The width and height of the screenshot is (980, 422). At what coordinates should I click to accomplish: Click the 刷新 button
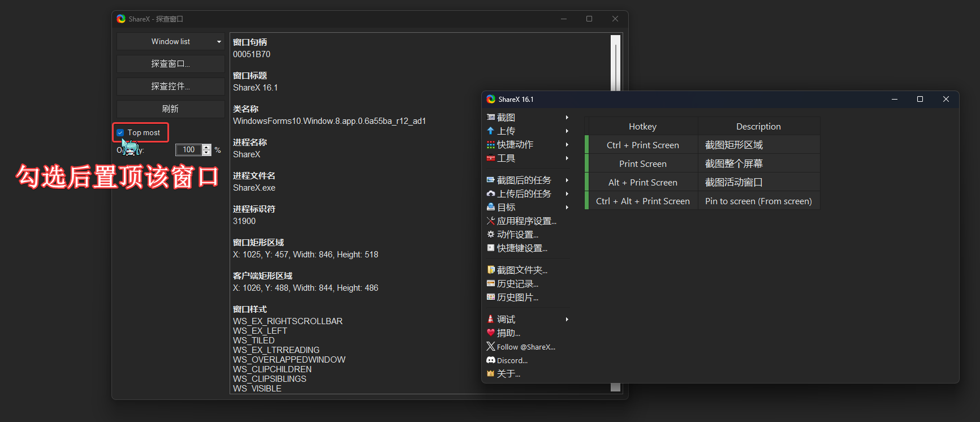(x=170, y=109)
